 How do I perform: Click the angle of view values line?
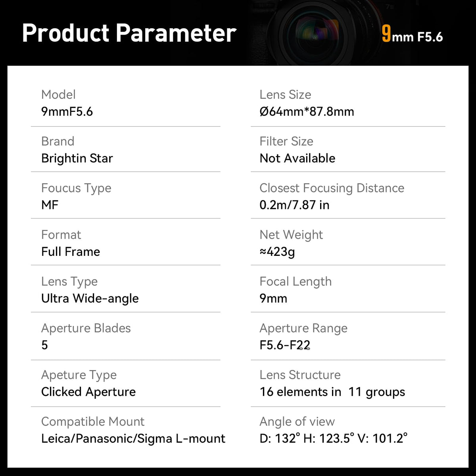[x=333, y=438]
